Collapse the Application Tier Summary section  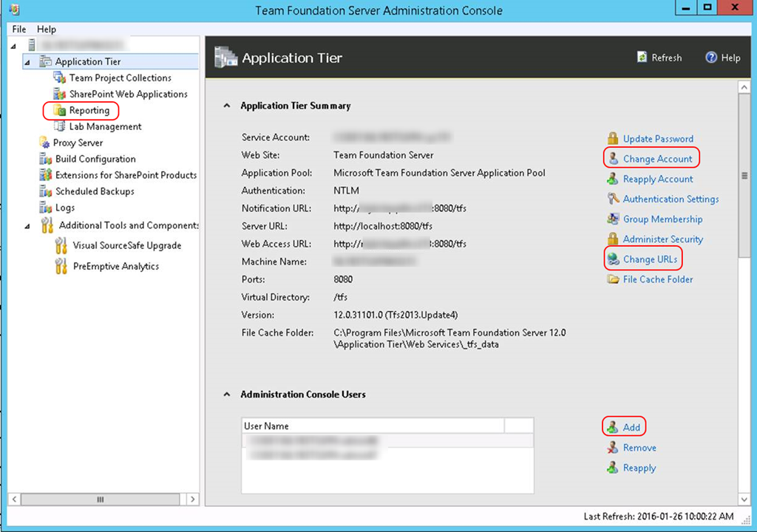click(x=227, y=106)
